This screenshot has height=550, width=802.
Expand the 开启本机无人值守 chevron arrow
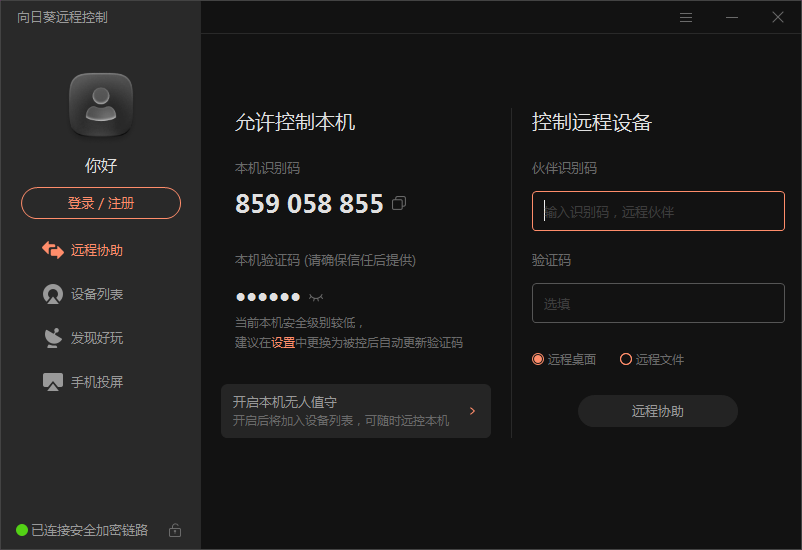point(472,411)
